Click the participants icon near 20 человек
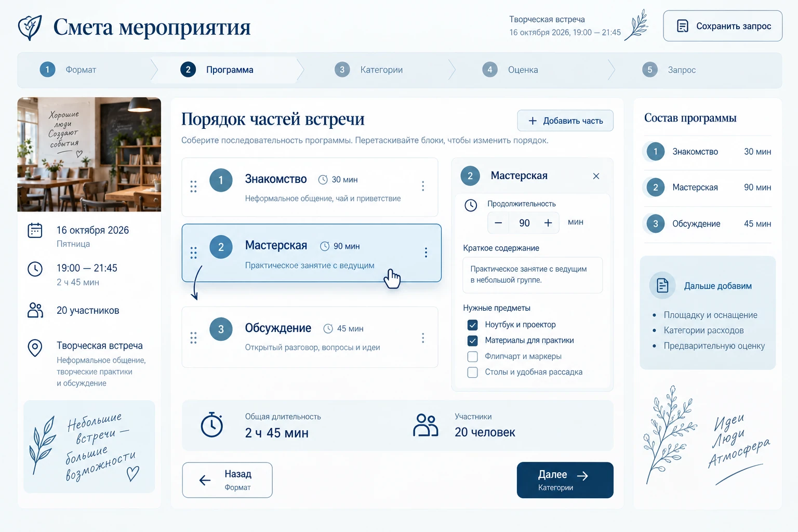 pyautogui.click(x=425, y=425)
